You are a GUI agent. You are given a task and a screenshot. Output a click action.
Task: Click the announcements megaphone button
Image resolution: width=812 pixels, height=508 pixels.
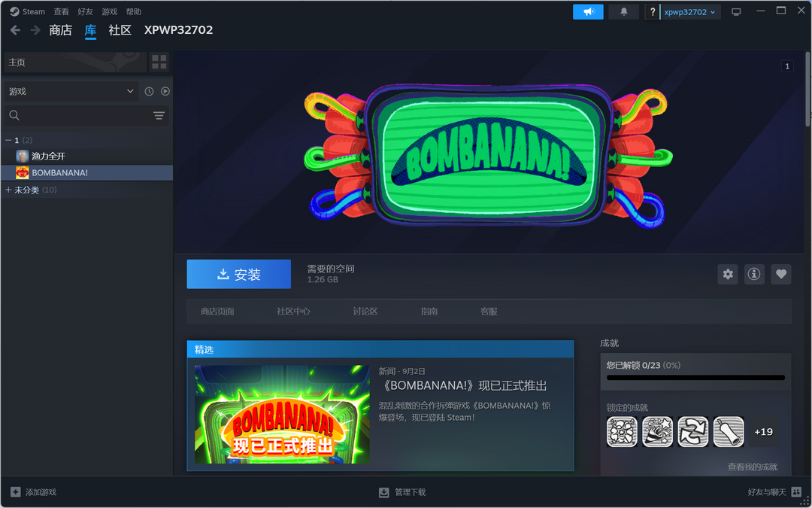588,12
